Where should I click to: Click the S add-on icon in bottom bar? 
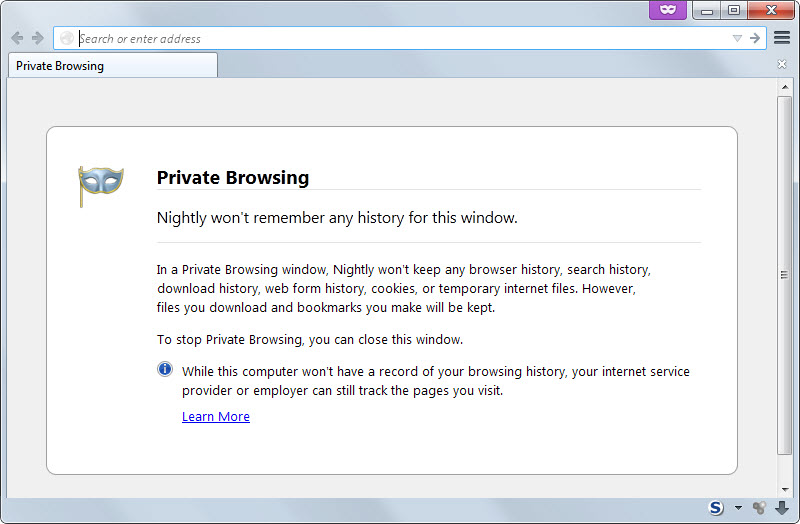click(x=716, y=508)
